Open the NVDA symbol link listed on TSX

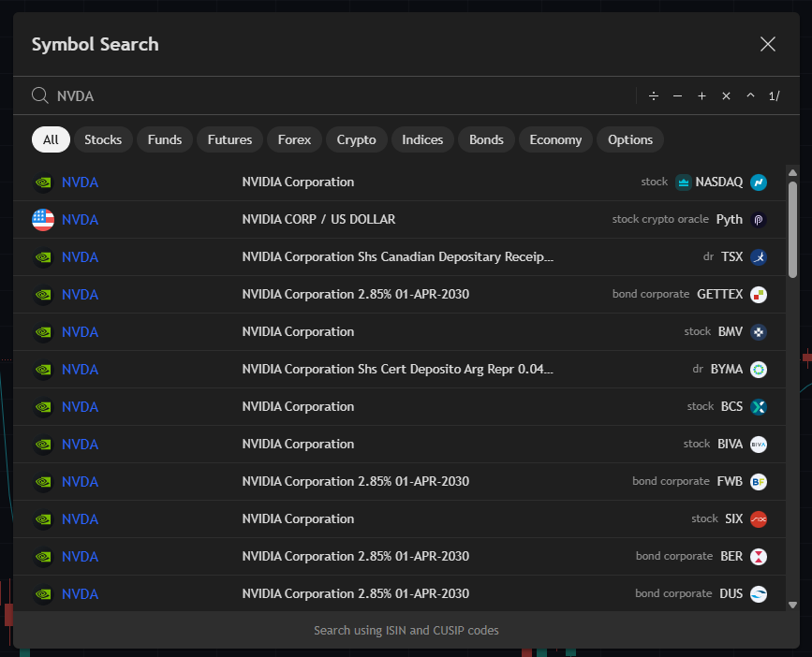tap(80, 257)
